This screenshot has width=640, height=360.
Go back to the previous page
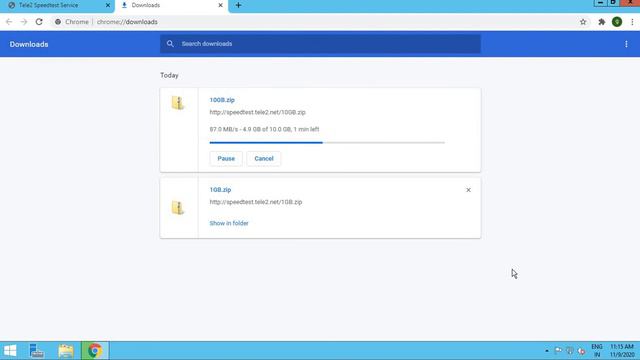pos(9,22)
